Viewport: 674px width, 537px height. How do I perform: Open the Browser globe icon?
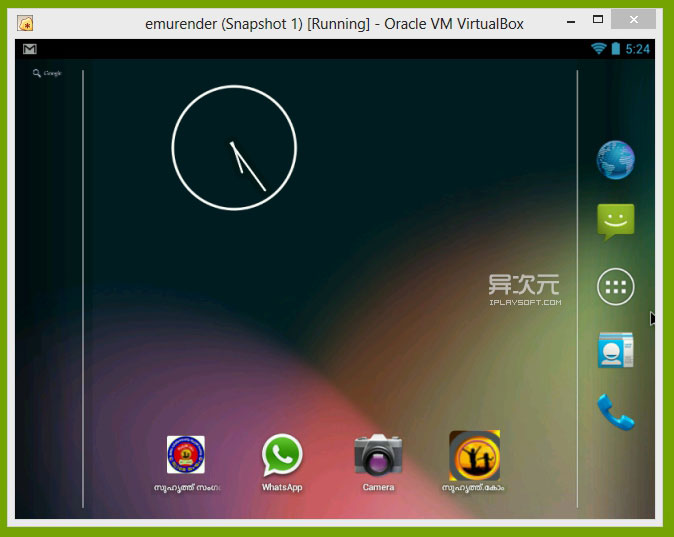(x=615, y=160)
